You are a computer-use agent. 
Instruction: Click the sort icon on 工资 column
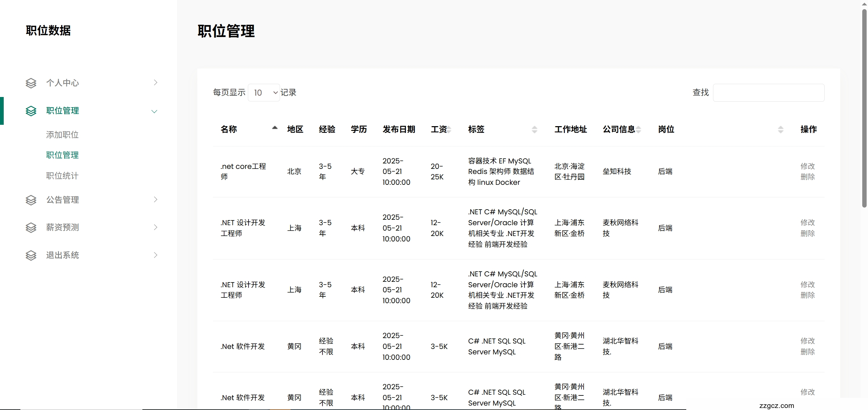click(449, 129)
